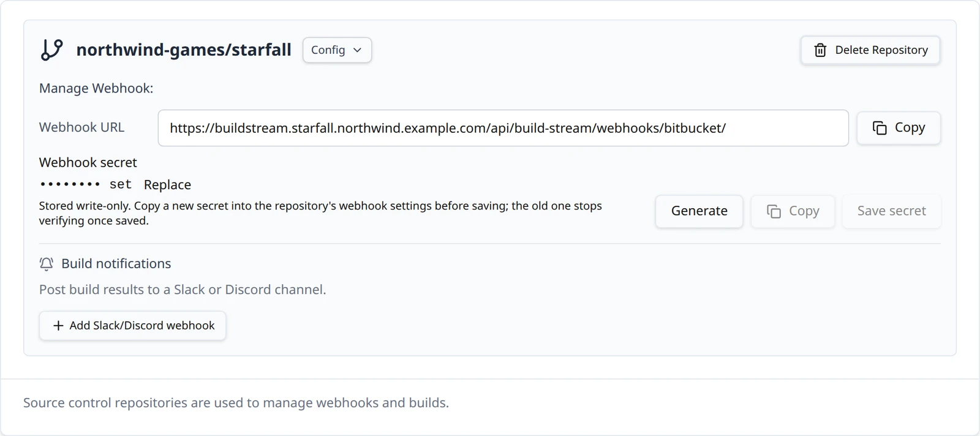Click the bell icon beside Build notifications
This screenshot has height=436, width=980.
point(47,264)
